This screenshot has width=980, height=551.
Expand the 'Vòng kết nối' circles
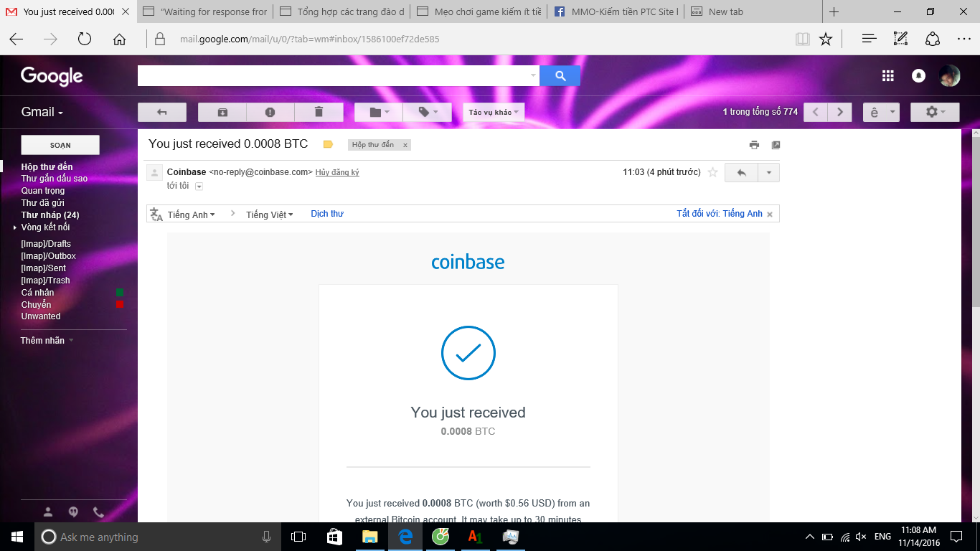pos(15,227)
